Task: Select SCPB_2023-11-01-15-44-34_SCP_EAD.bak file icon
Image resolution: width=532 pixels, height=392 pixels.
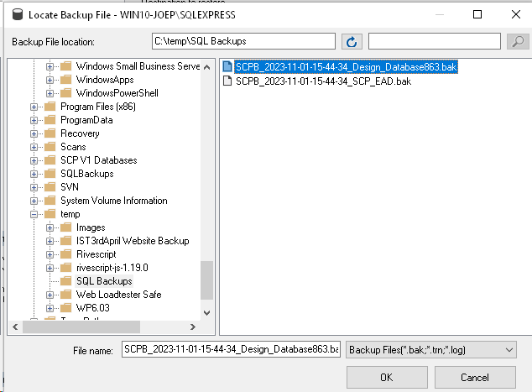Action: click(227, 81)
